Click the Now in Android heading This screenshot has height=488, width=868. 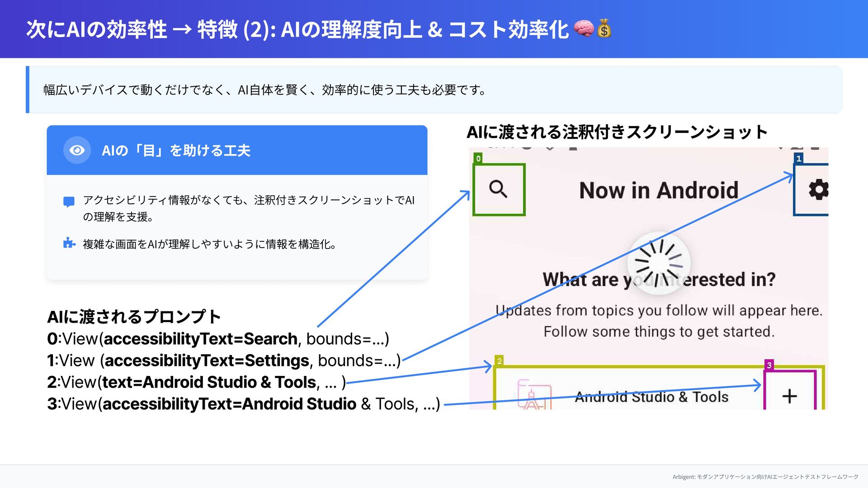[x=658, y=190]
